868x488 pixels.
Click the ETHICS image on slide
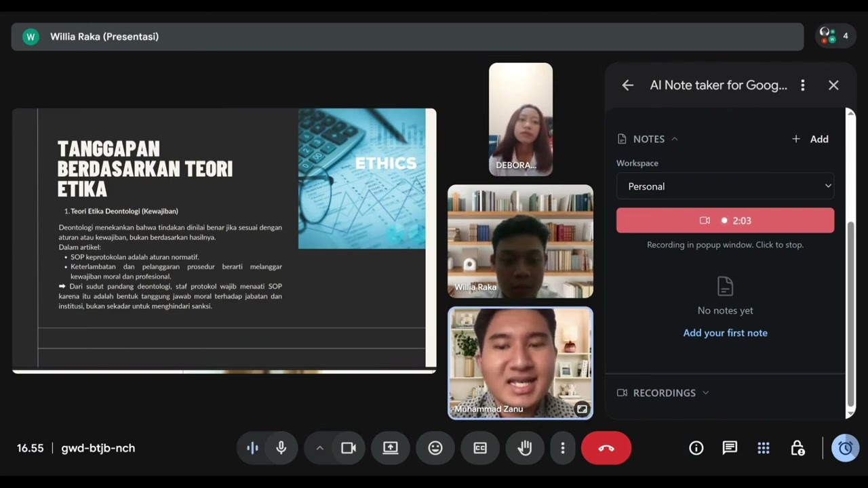pyautogui.click(x=362, y=179)
